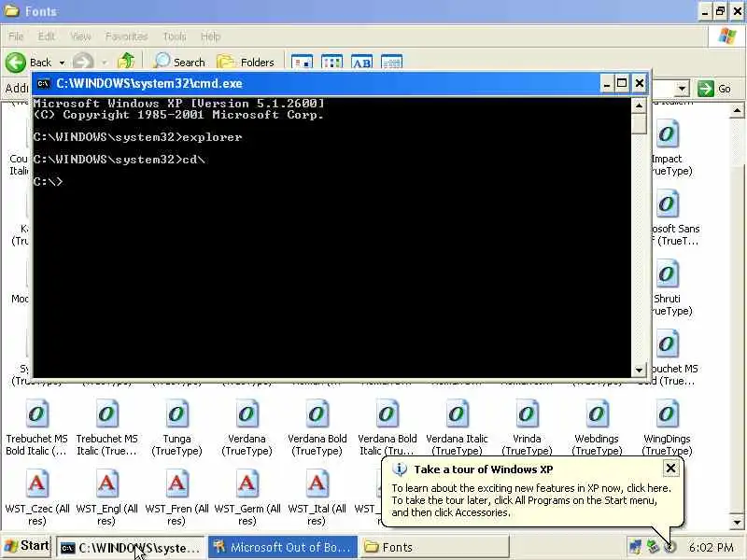
Task: Select the WST_Fren font file
Action: coord(176,484)
